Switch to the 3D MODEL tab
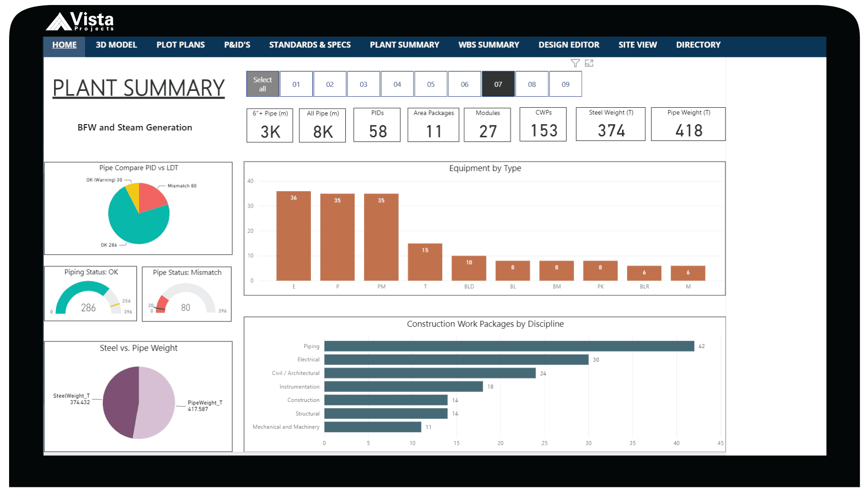Screen dimensions: 868x491 (116, 45)
